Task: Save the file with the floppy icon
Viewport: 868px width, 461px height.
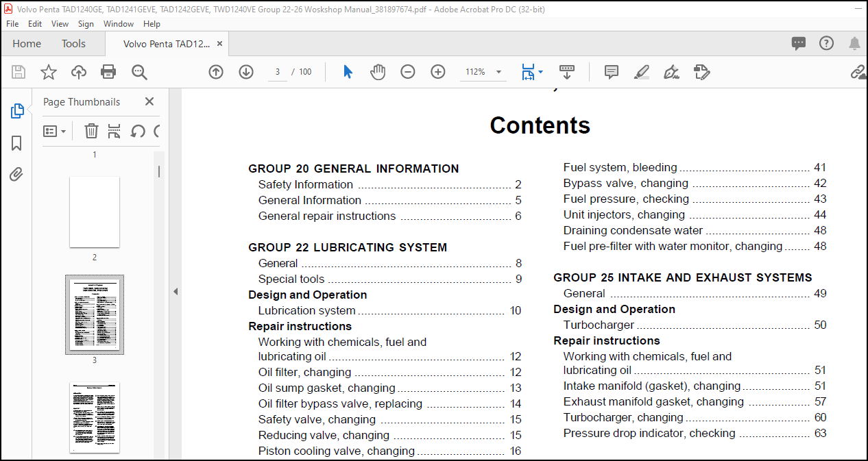Action: [x=19, y=72]
